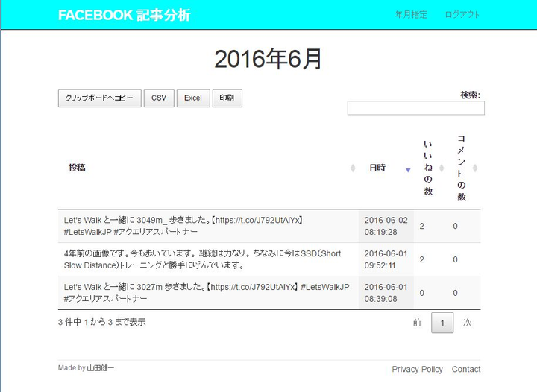Click the 2016-06-01 09:52:11 date cell
This screenshot has width=537, height=392.
386,259
